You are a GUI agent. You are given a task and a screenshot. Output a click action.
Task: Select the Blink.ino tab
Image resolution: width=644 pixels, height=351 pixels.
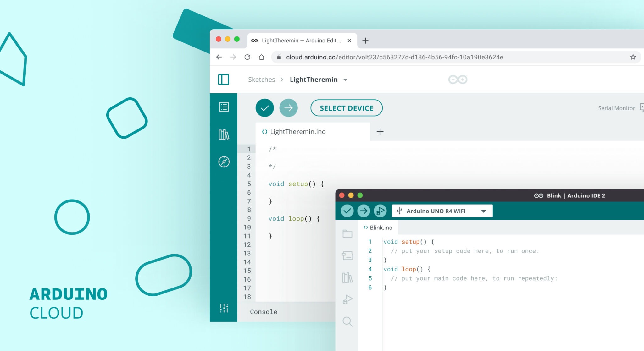(x=381, y=227)
